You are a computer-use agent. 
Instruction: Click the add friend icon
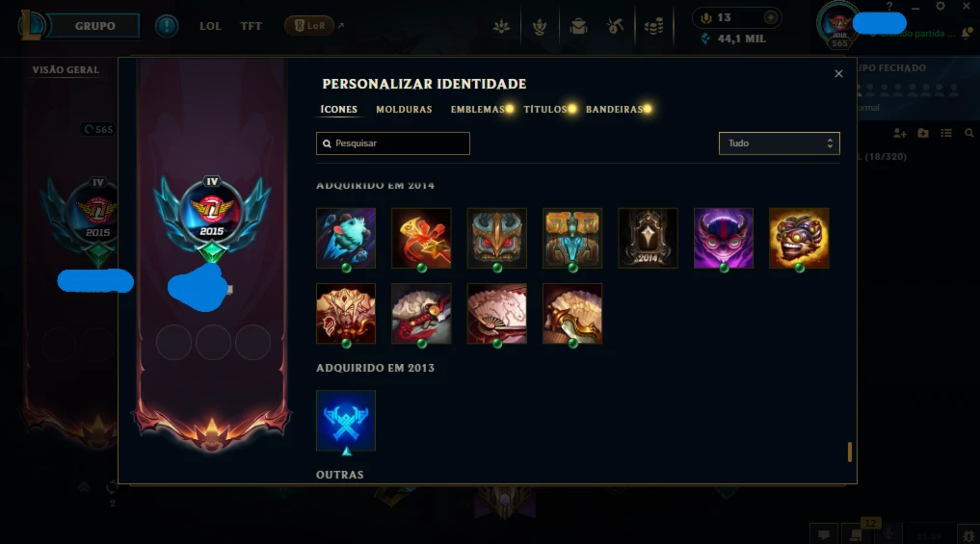click(x=899, y=133)
